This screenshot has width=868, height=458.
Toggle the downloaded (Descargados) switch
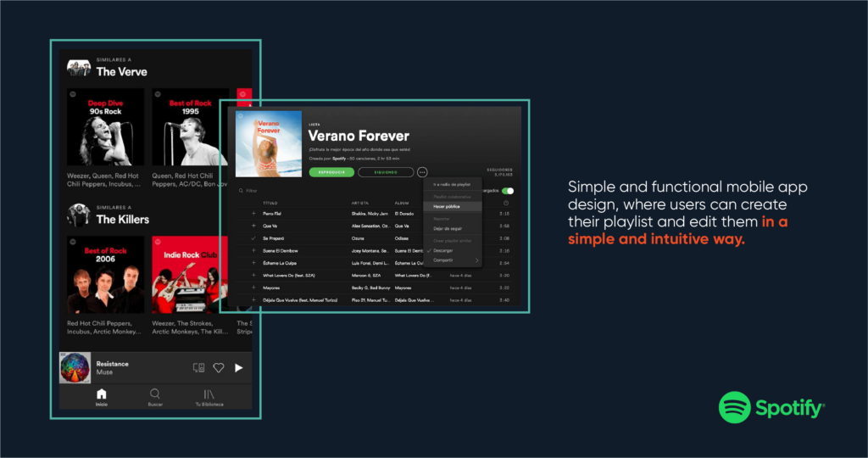(x=508, y=191)
